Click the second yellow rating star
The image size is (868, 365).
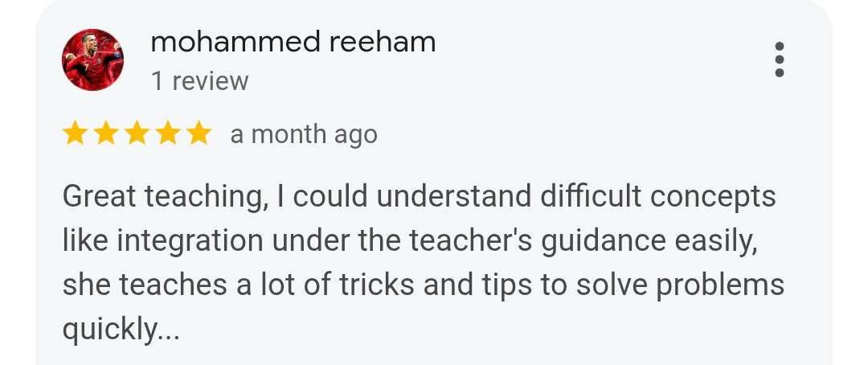coord(106,134)
